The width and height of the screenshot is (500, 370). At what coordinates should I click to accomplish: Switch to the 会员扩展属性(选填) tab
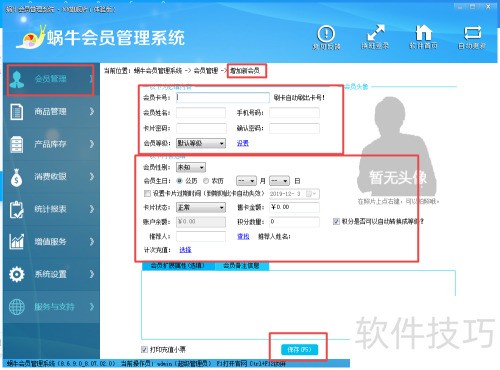pos(178,266)
